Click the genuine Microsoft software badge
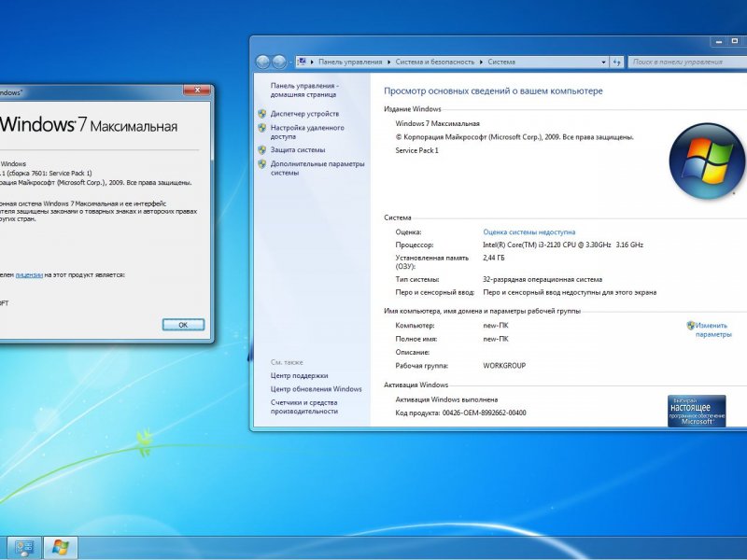This screenshot has height=560, width=747. pyautogui.click(x=697, y=411)
